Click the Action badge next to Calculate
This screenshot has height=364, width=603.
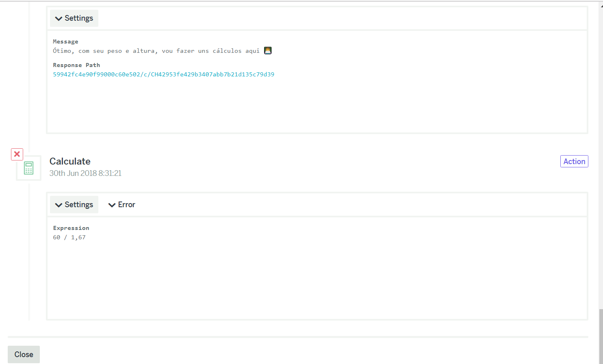pyautogui.click(x=574, y=161)
